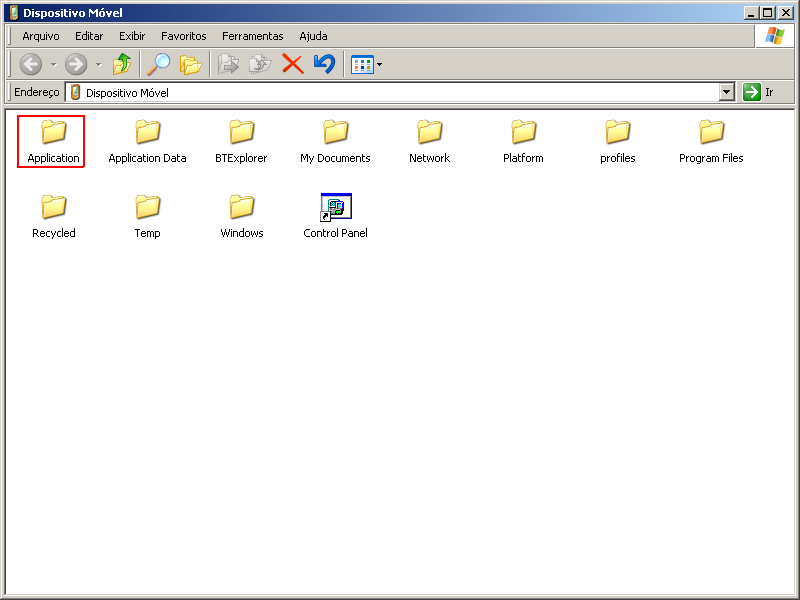Click the Copy To toolbar icon

(260, 64)
